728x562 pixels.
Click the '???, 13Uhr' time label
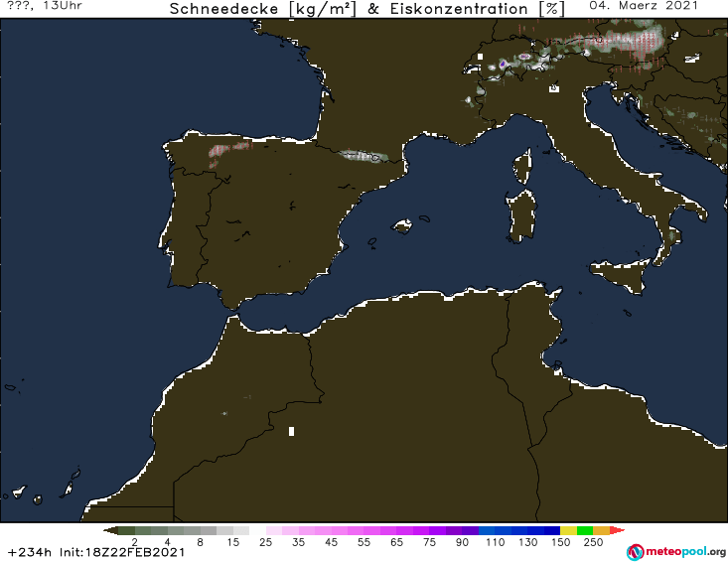click(x=45, y=6)
